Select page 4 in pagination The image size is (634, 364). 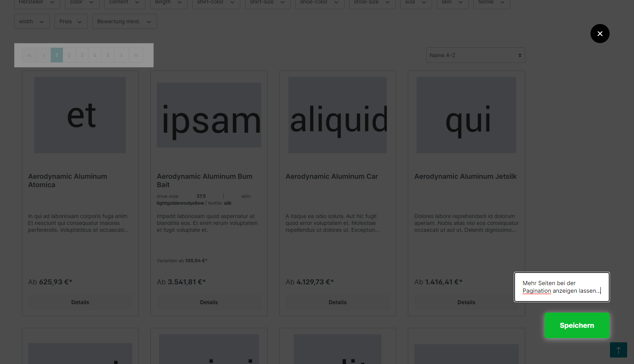coord(95,55)
